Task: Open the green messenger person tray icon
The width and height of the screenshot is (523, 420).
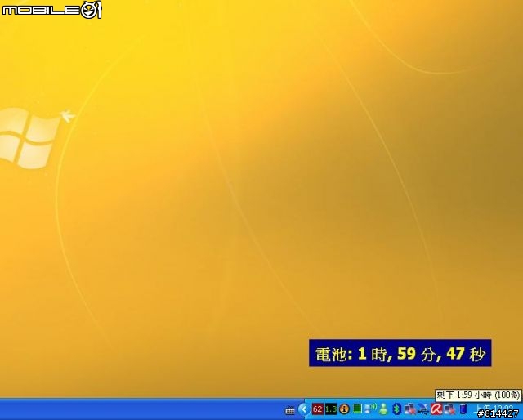Action: click(383, 409)
